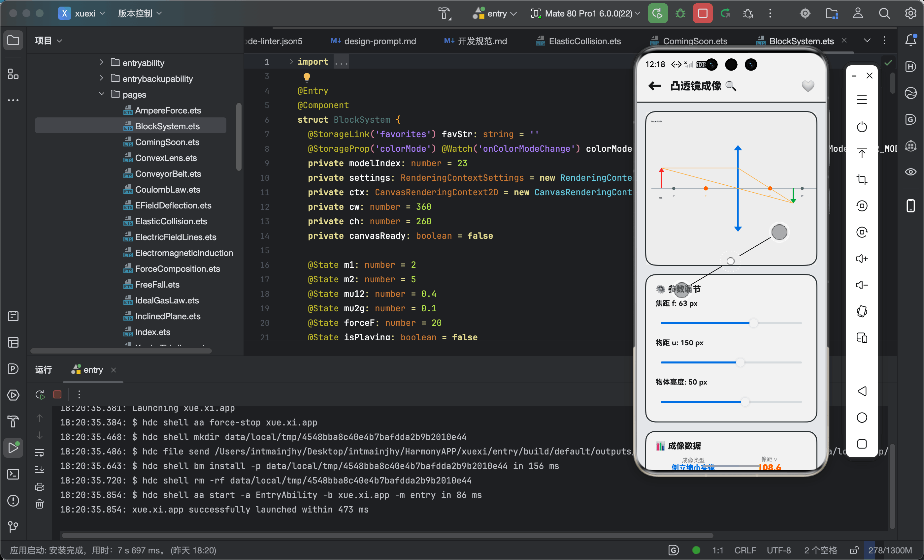Rotate the emulator with the rotate icon
924x560 pixels.
[x=862, y=311]
